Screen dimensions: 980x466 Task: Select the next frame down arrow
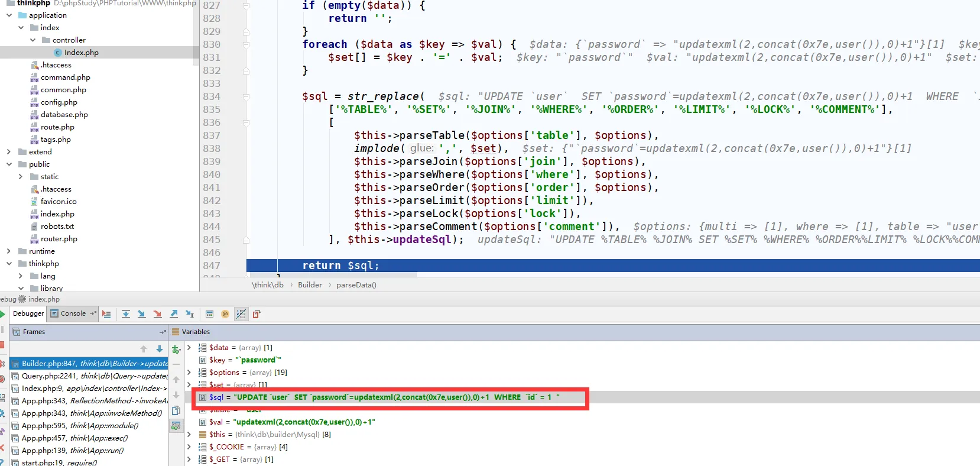point(160,349)
